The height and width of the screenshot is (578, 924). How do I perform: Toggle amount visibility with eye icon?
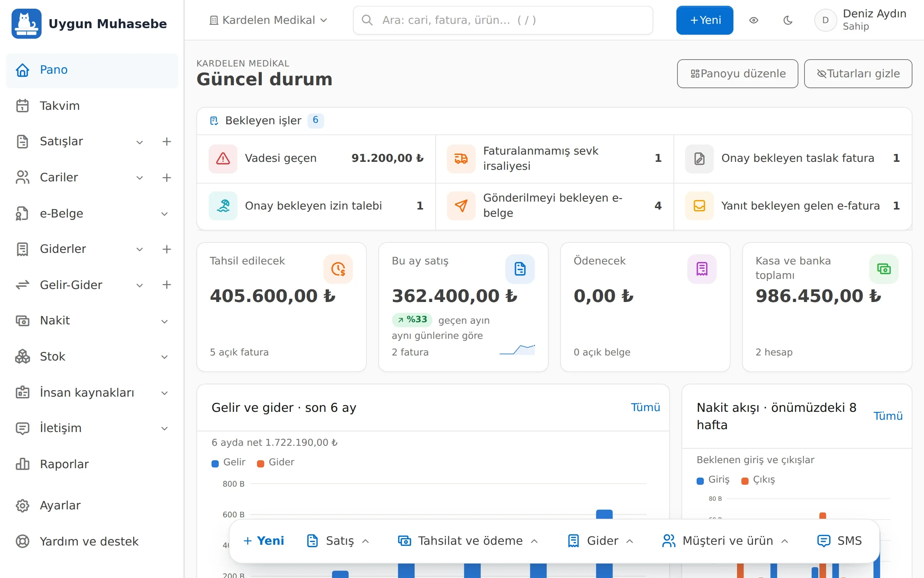754,20
